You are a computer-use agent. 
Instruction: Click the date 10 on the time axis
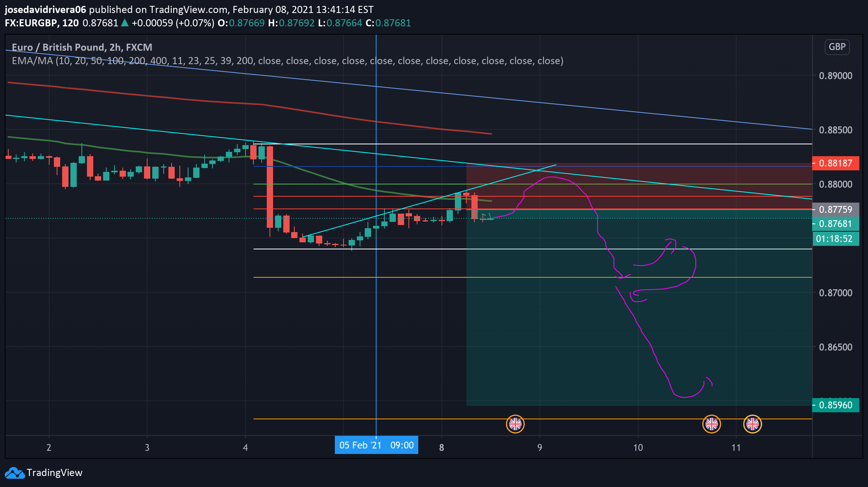click(x=638, y=448)
